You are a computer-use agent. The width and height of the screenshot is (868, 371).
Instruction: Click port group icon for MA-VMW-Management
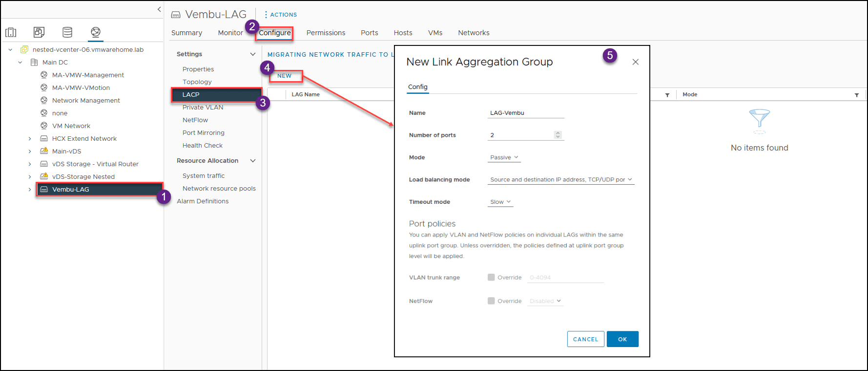tap(44, 75)
